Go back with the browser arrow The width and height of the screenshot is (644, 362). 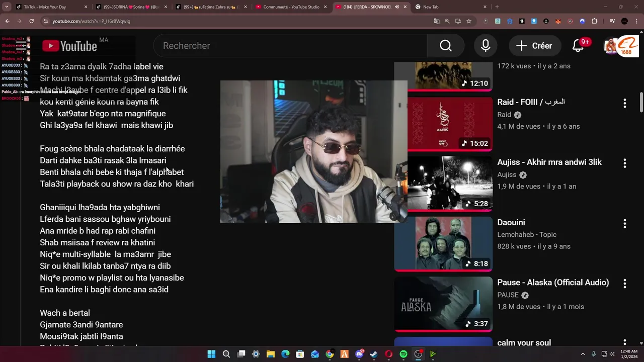[8, 21]
